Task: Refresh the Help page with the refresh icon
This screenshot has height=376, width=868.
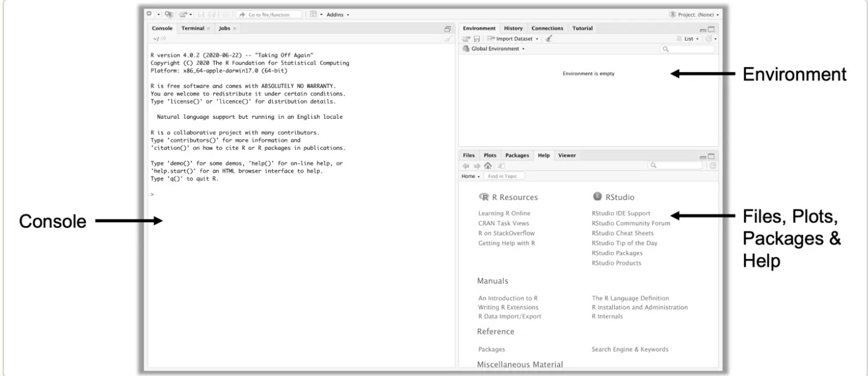Action: click(714, 166)
